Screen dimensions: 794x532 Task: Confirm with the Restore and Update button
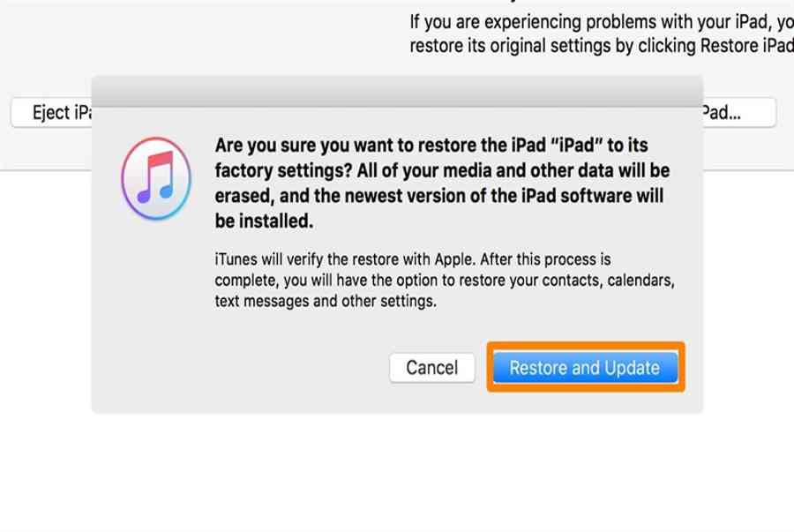[x=585, y=368]
